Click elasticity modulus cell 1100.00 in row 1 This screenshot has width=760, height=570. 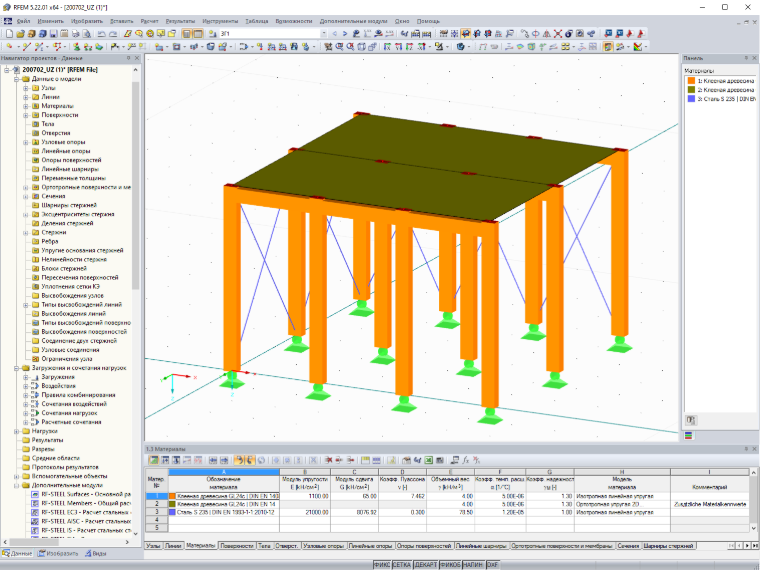[x=305, y=496]
